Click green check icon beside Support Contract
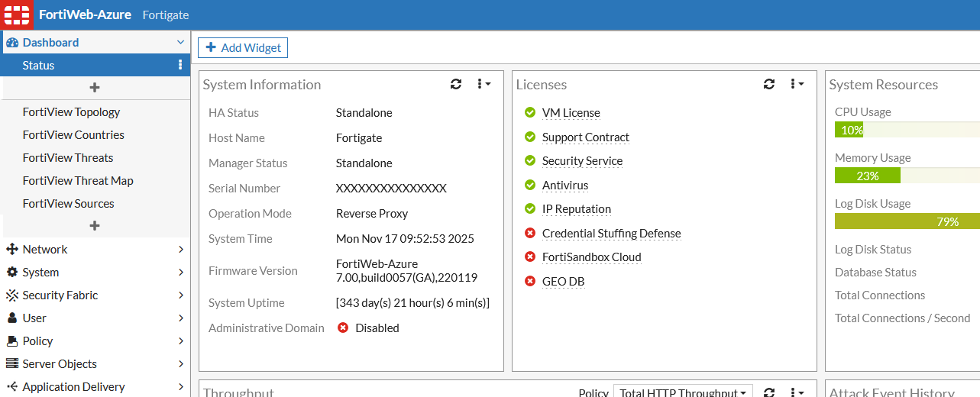 (530, 137)
